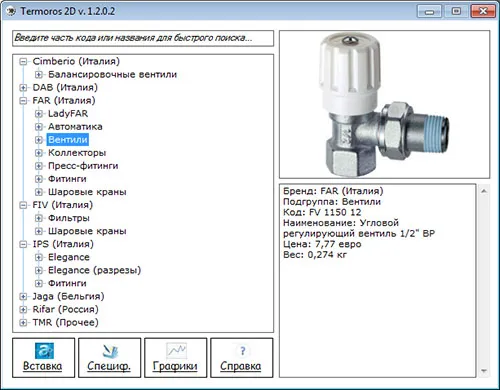Viewport: 500px width, 390px height.
Task: Expand the Вентили node
Action: coord(39,140)
